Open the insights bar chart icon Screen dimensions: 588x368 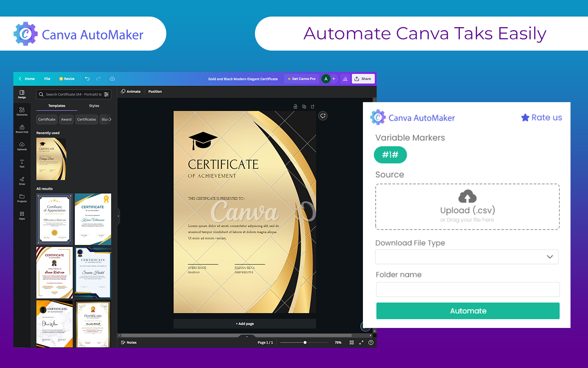point(345,79)
